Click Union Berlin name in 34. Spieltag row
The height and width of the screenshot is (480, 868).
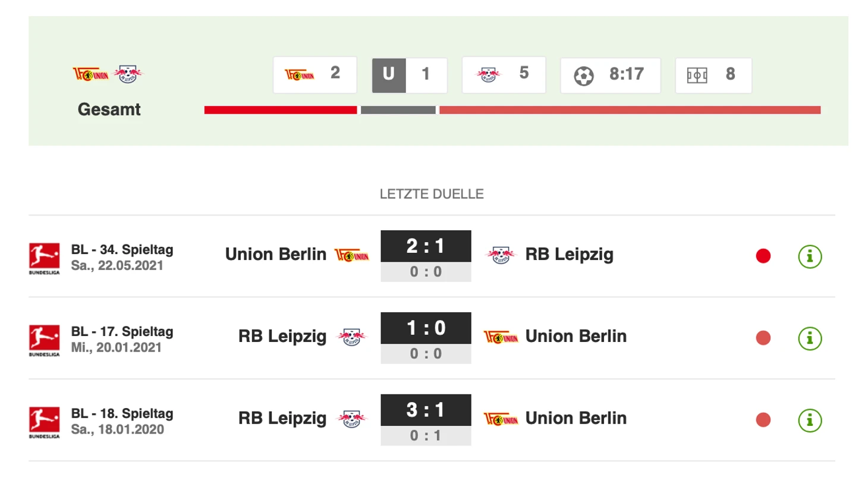coord(275,255)
